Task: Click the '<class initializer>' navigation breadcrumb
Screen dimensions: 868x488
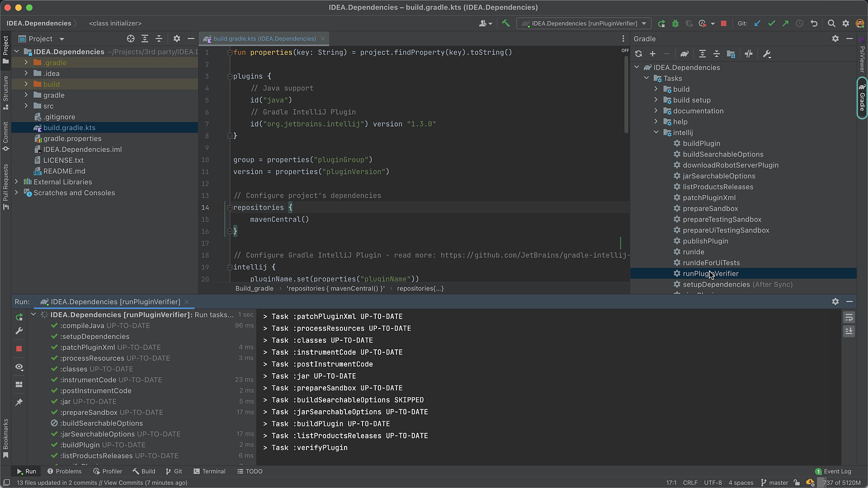Action: pyautogui.click(x=115, y=23)
